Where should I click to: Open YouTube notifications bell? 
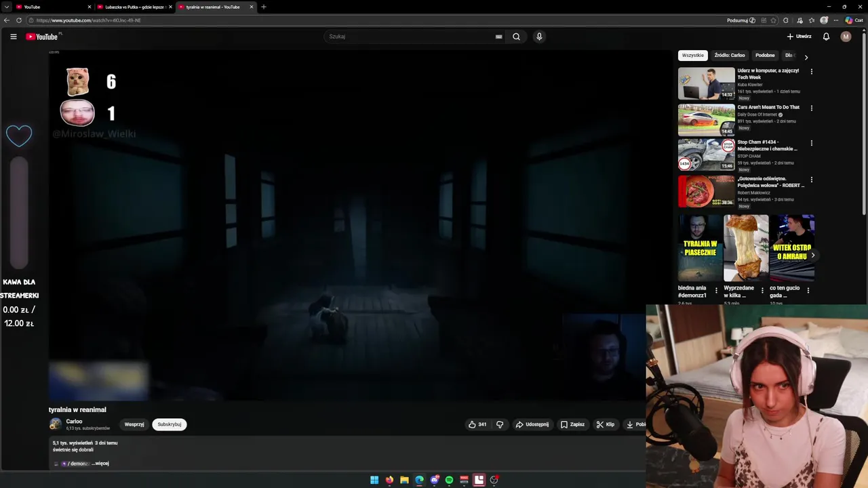pyautogui.click(x=826, y=37)
